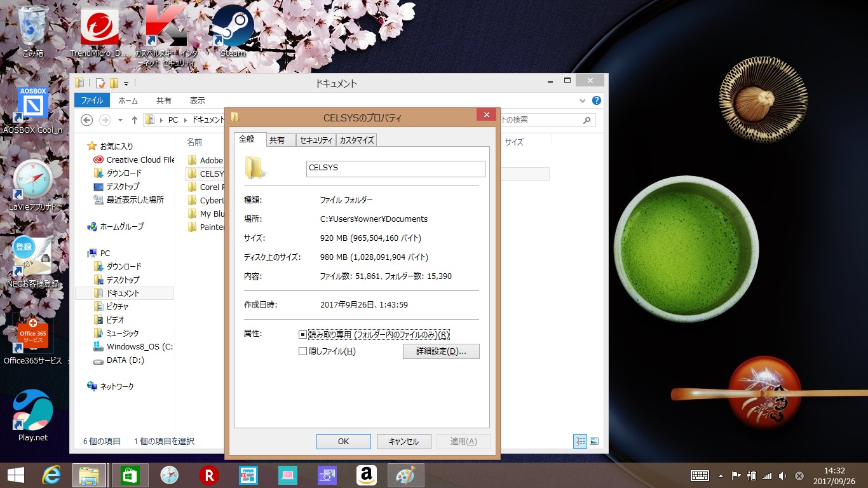Screen dimensions: 868x488
Task: Switch to large icons view in Explorer
Action: pyautogui.click(x=594, y=441)
